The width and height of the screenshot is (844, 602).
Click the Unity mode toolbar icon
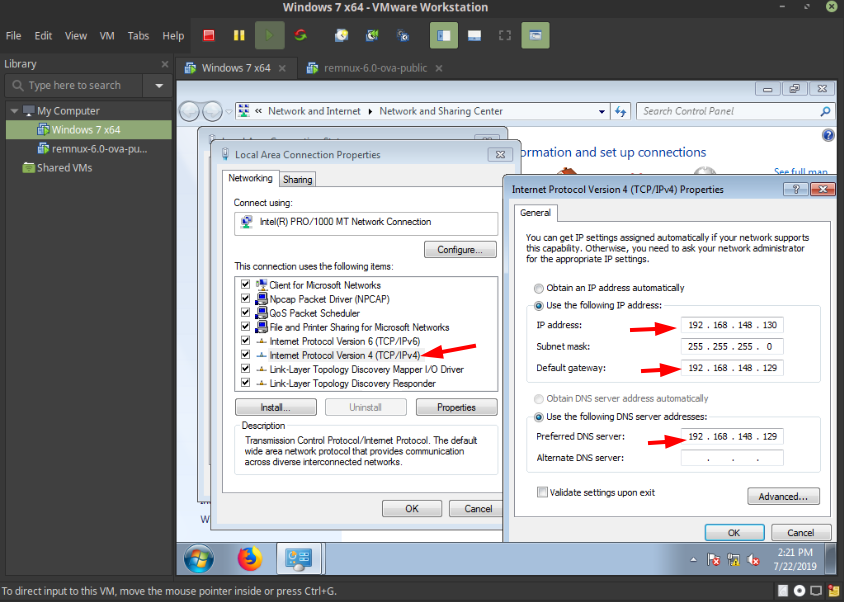click(x=535, y=36)
